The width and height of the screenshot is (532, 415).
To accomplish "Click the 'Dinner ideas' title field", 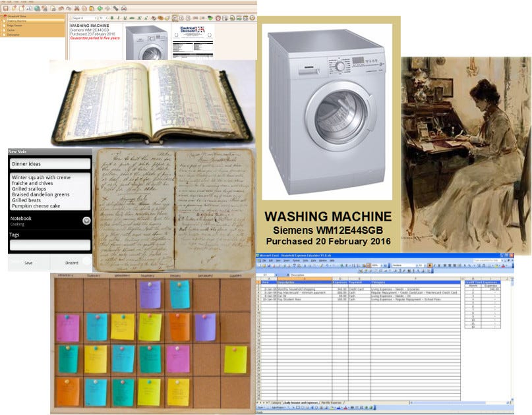I will [x=50, y=164].
